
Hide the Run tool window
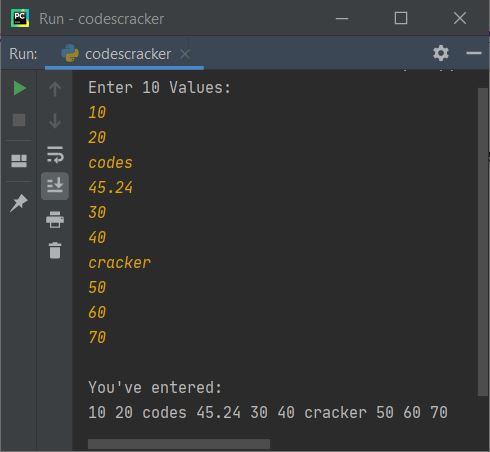click(474, 53)
